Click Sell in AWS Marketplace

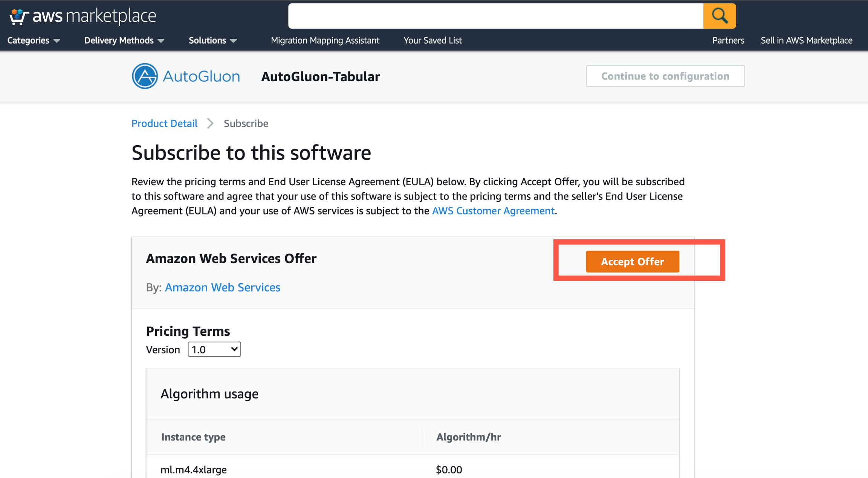pos(806,41)
